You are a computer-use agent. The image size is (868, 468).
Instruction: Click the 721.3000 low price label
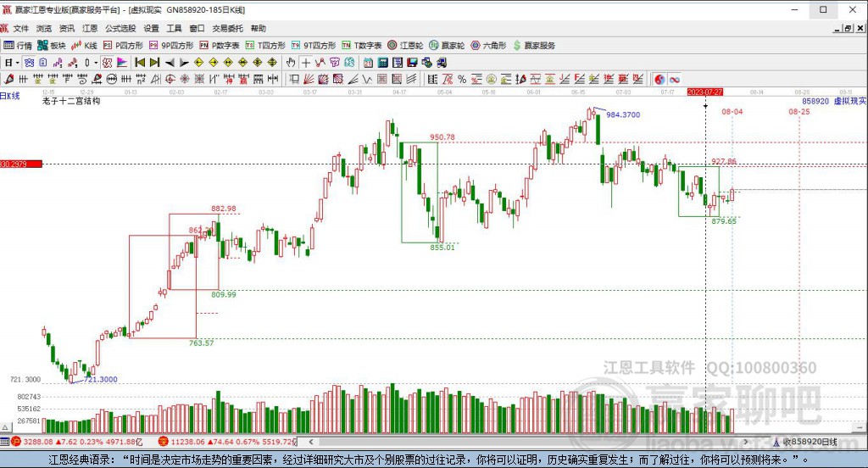click(100, 379)
